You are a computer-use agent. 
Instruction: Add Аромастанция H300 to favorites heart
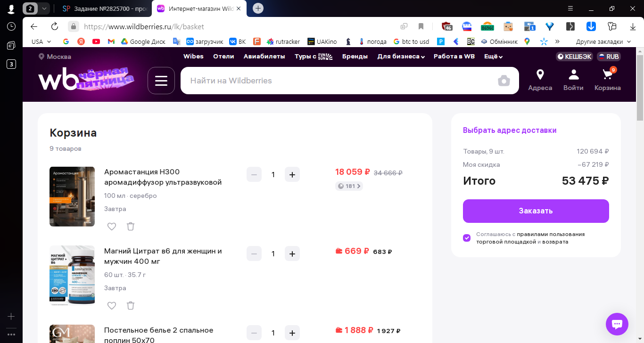point(112,227)
